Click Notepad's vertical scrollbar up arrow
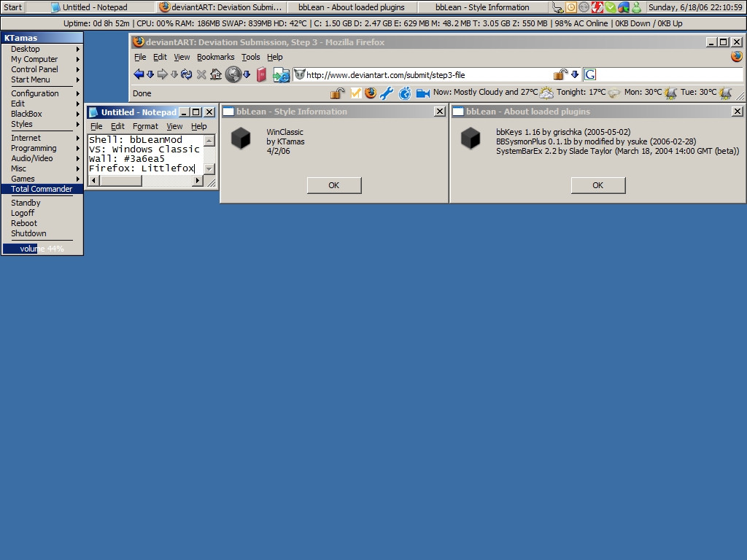This screenshot has width=747, height=560. point(209,141)
